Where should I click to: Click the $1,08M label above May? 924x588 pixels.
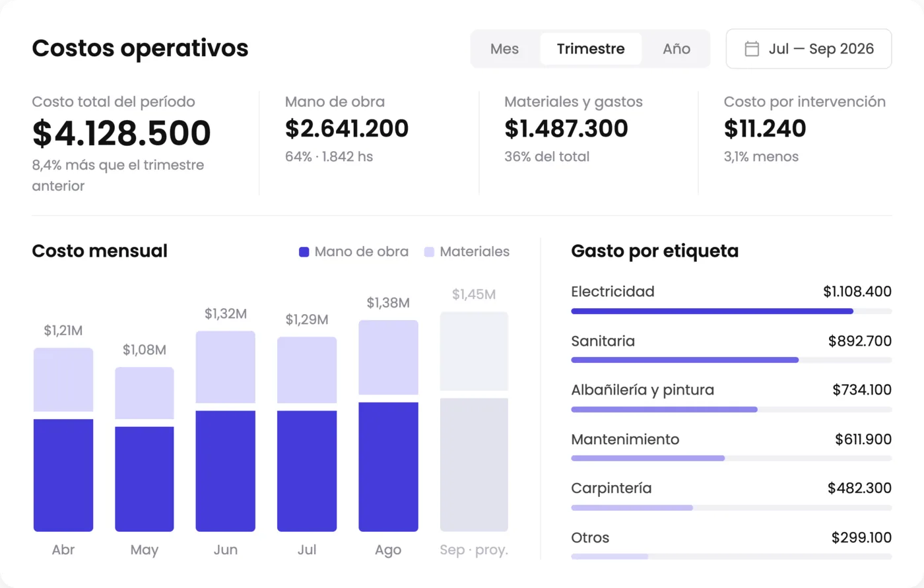pos(145,350)
